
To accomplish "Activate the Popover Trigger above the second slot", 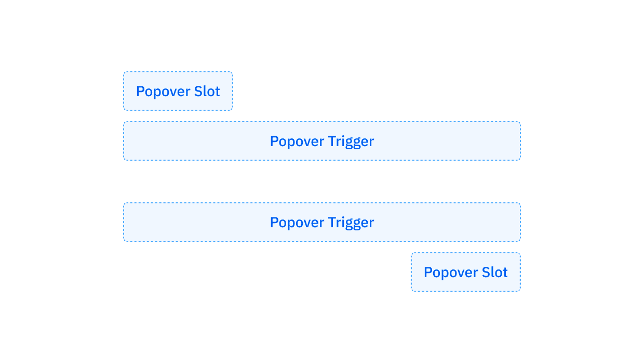I will coord(321,222).
